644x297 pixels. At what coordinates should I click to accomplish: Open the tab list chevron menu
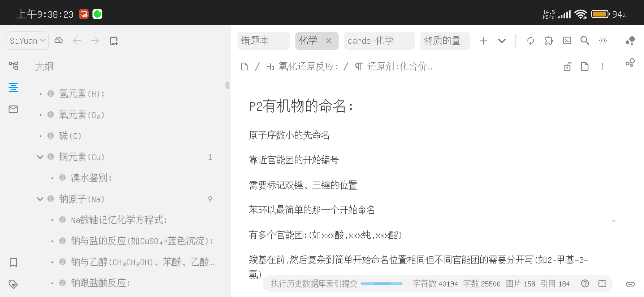point(501,40)
